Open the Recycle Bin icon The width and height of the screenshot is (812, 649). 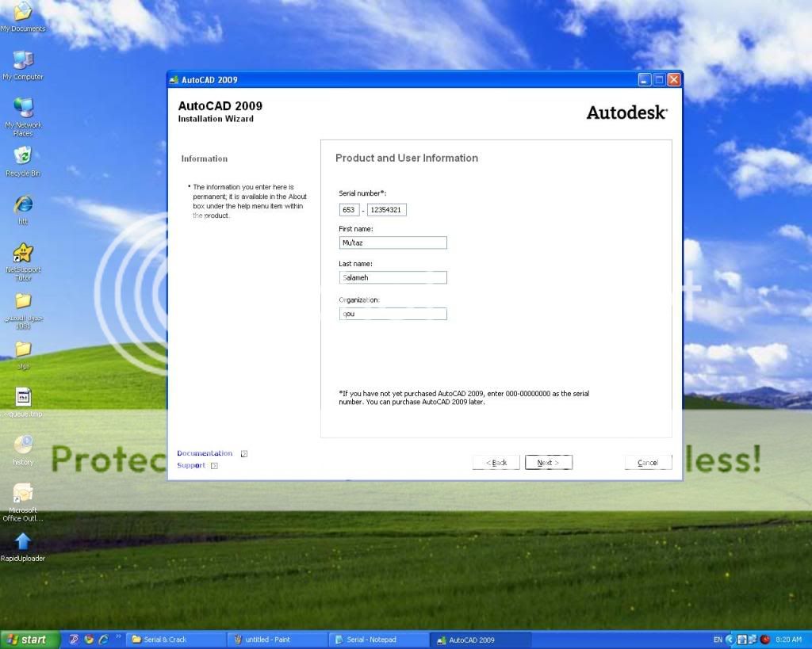click(23, 156)
